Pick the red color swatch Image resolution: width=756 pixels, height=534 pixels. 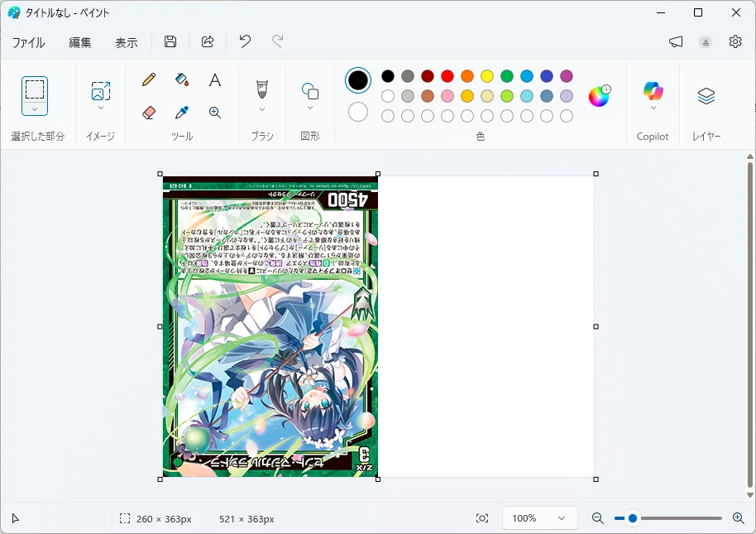click(447, 76)
